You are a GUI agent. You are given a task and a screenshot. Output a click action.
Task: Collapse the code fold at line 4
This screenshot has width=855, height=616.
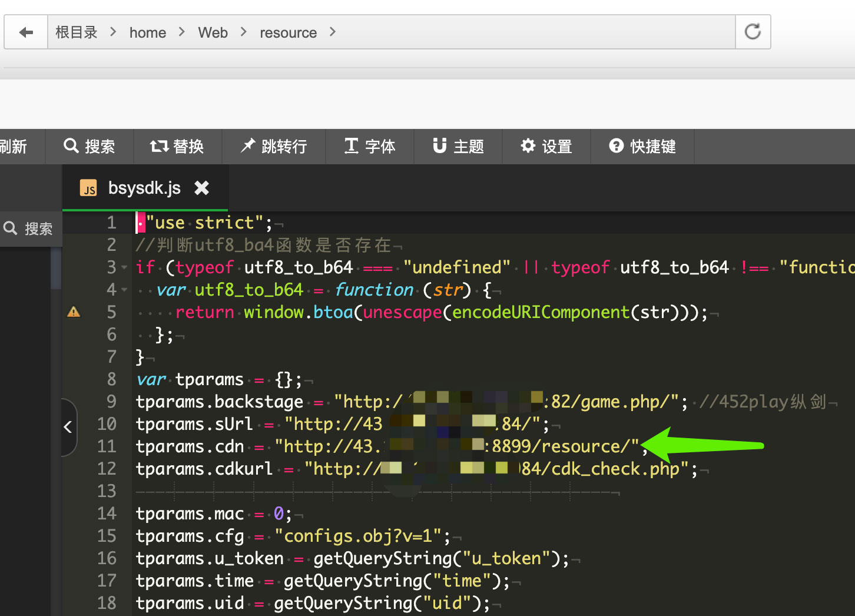pyautogui.click(x=125, y=290)
